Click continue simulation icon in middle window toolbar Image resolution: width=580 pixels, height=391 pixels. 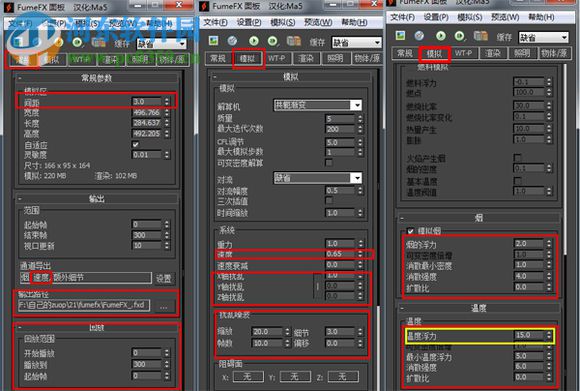tap(273, 41)
